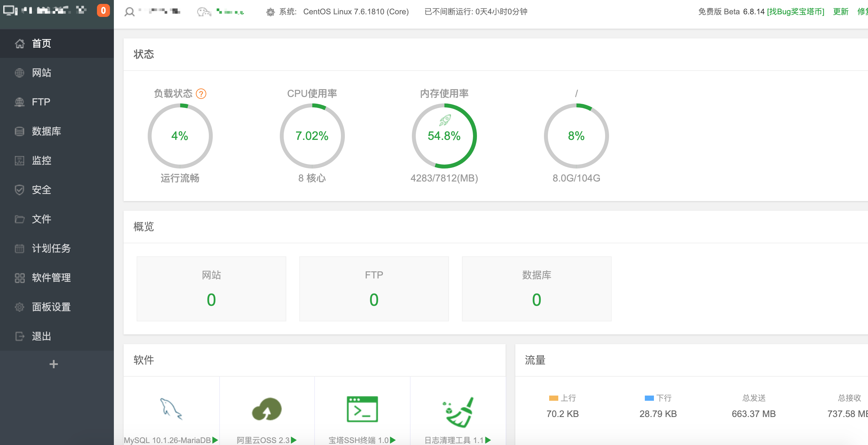Image resolution: width=868 pixels, height=445 pixels.
Task: Open the 网站 overview card showing 0
Action: [x=211, y=289]
